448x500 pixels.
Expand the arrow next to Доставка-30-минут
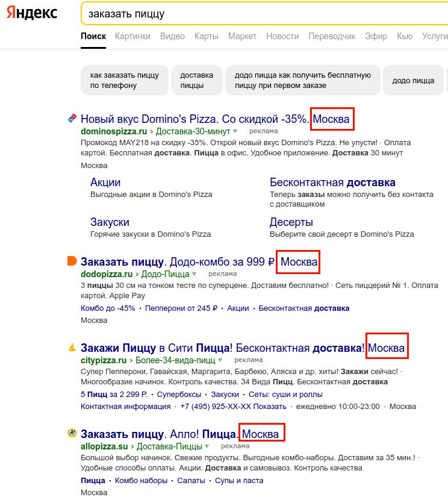pos(235,131)
